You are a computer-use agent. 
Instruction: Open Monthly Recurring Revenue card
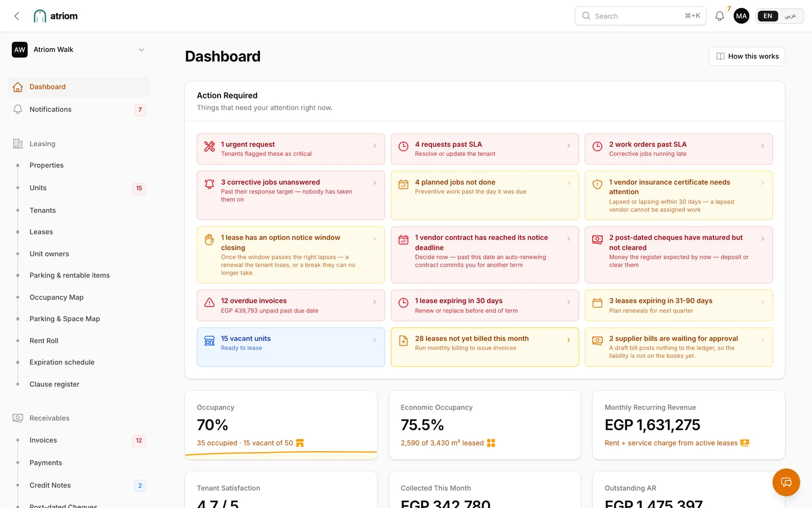(x=689, y=425)
